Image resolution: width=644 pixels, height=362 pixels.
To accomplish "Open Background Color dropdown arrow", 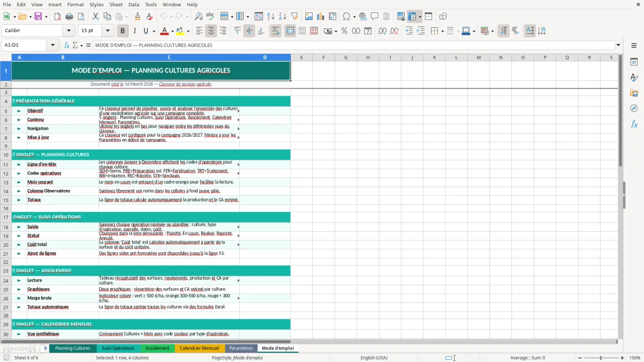I will click(x=188, y=31).
